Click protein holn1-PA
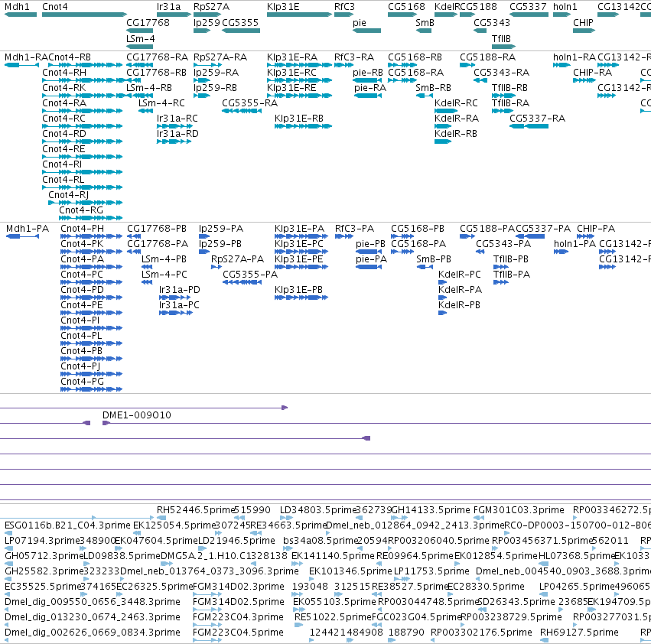The width and height of the screenshot is (651, 644). click(575, 244)
